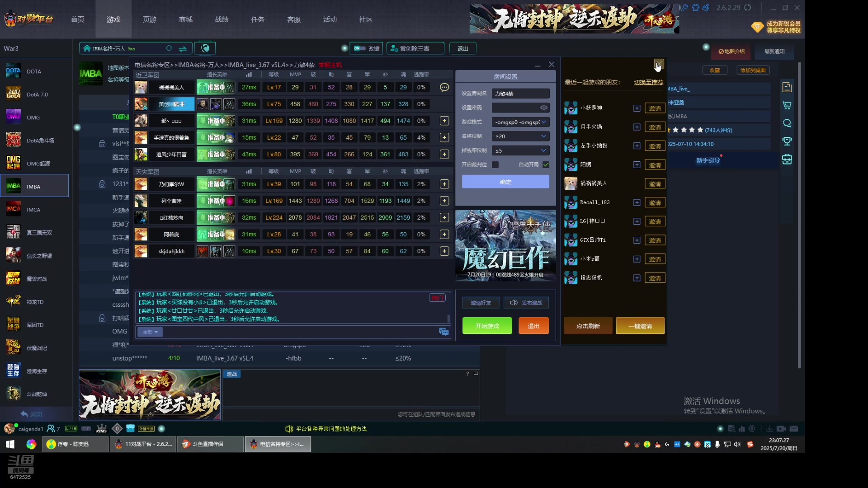Toggle the ON 改键 switch
Screen dimensions: 868x488
tap(359, 48)
